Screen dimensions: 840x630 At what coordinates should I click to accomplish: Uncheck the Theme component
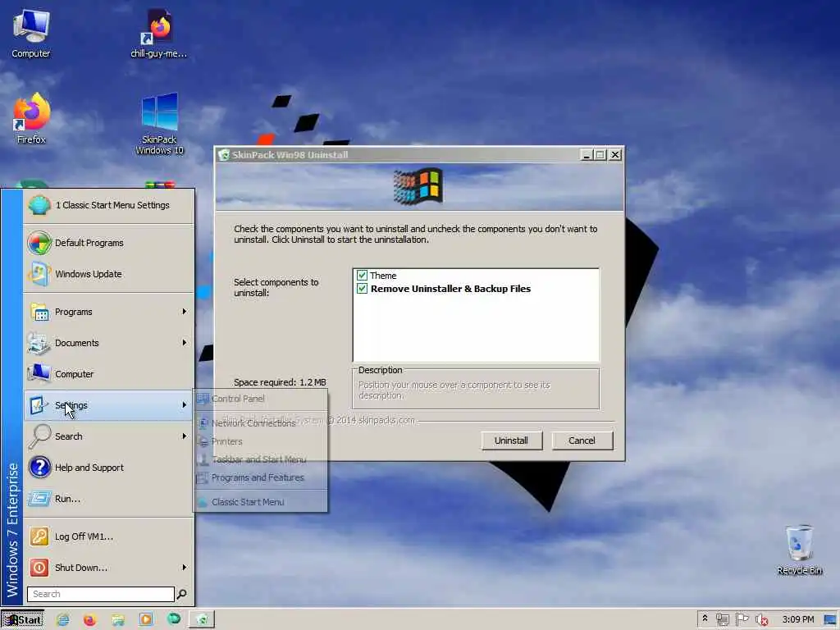pos(362,276)
